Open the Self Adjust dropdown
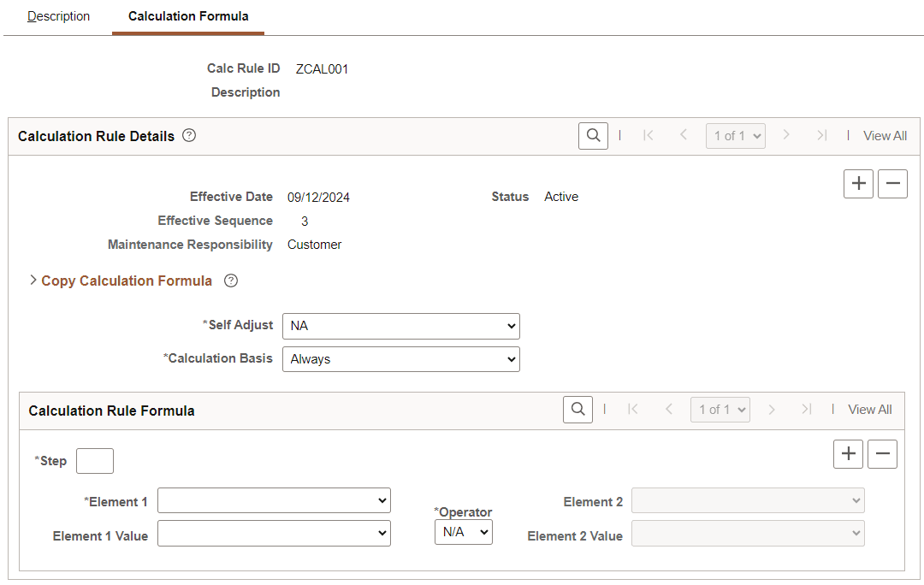The height and width of the screenshot is (585, 924). (x=400, y=326)
